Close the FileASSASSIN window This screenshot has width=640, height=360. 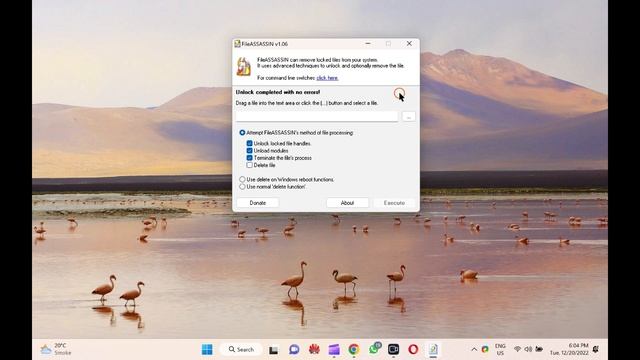coord(409,43)
